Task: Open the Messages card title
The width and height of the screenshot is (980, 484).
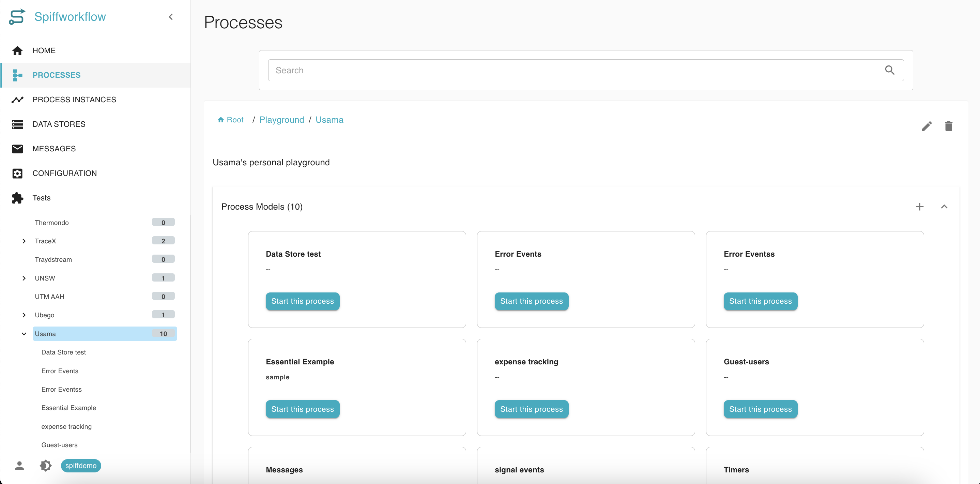Action: [284, 470]
